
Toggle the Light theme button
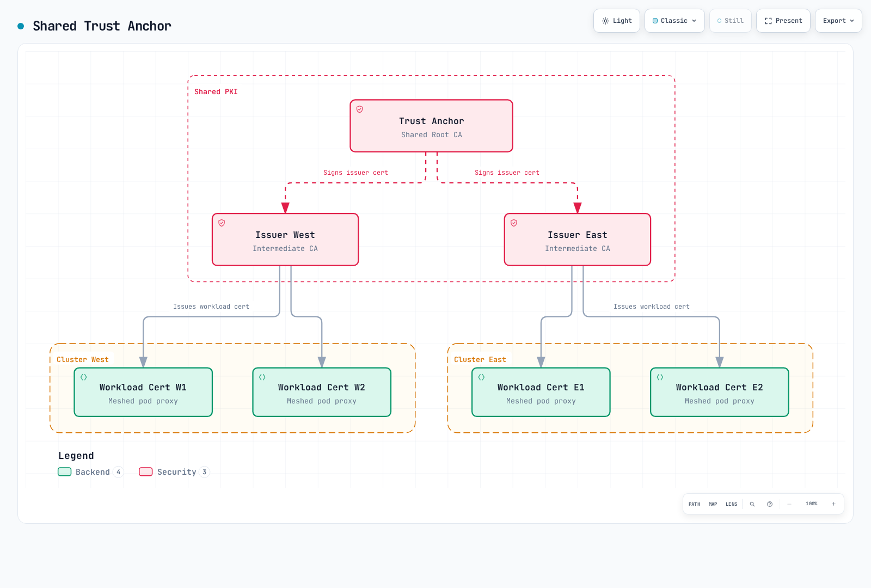pos(617,21)
